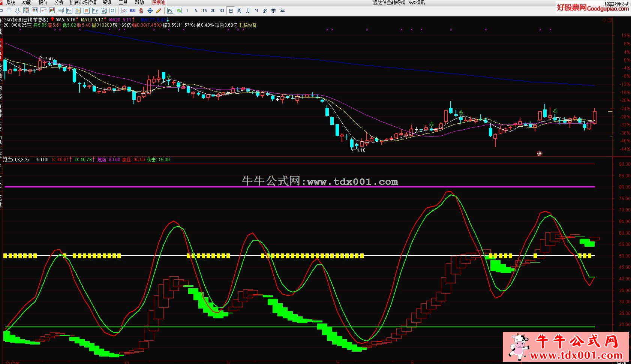631x364 pixels.
Task: Select the 60-minute period button
Action: click(x=222, y=10)
